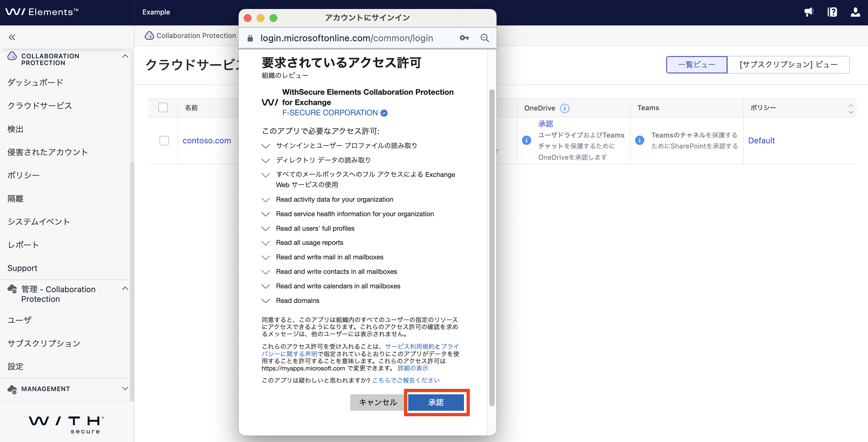Open ポリシー in sidebar menu
Image resolution: width=868 pixels, height=442 pixels.
click(x=24, y=175)
